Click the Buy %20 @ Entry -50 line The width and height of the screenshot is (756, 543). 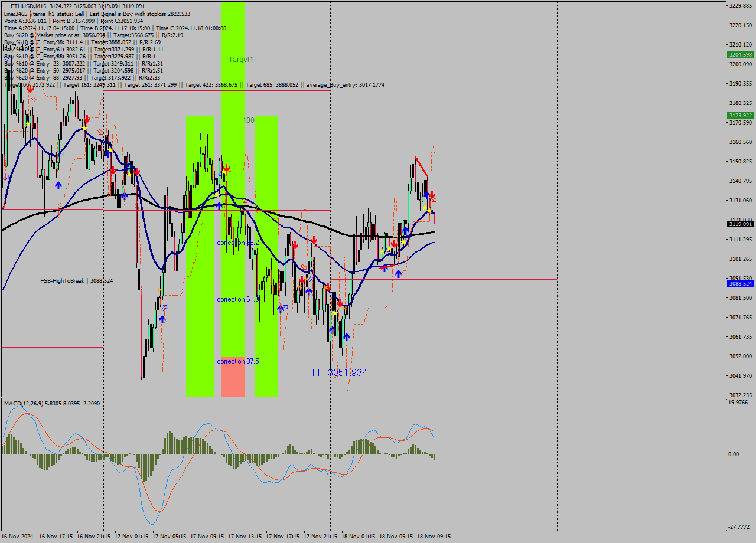tap(83, 70)
